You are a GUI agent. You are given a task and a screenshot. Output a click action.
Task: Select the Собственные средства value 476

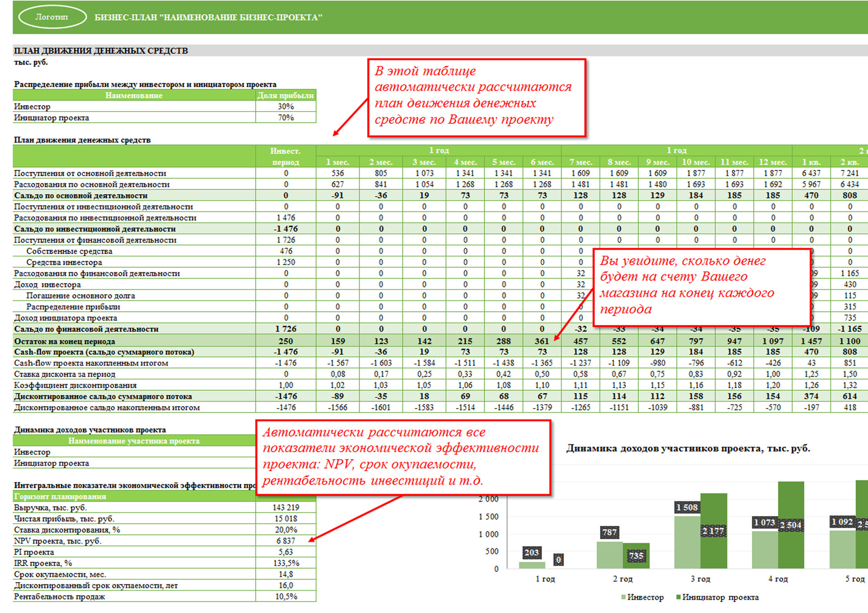286,251
